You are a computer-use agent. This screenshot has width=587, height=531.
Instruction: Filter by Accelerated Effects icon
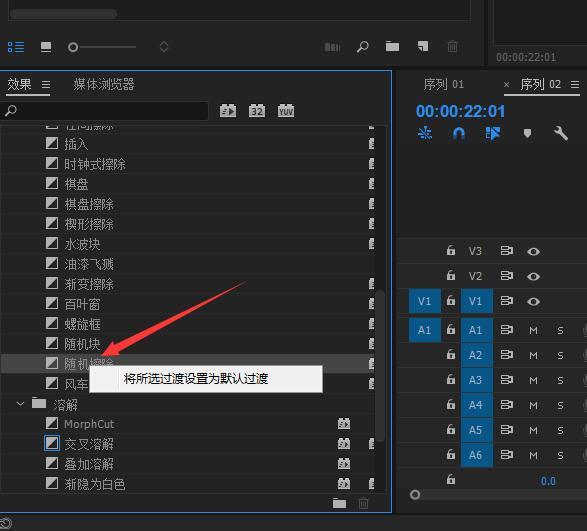pyautogui.click(x=228, y=111)
